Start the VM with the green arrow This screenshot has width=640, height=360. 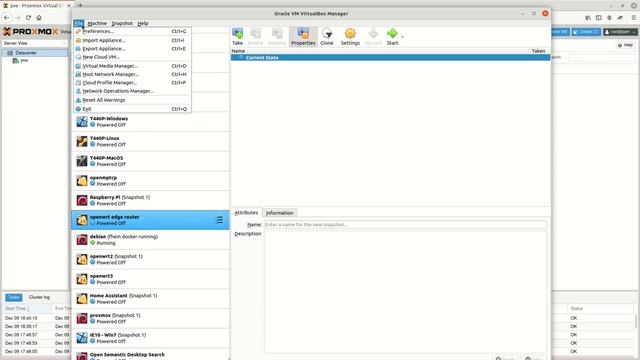pos(392,36)
